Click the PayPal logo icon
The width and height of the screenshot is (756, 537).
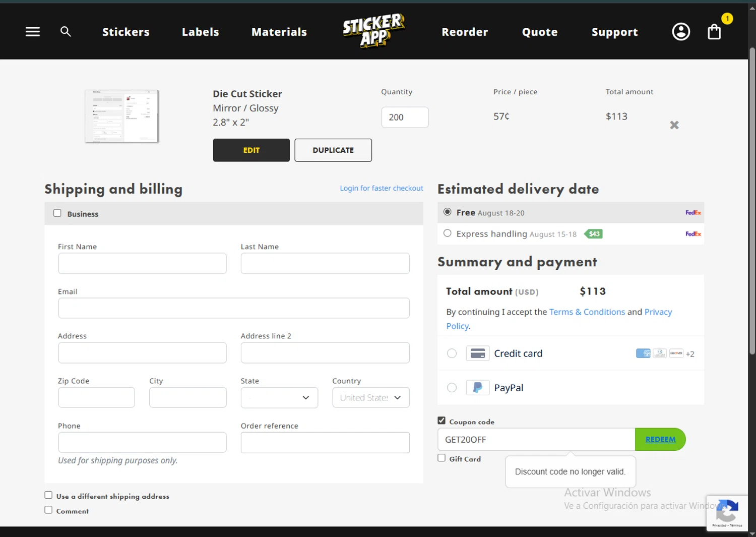pyautogui.click(x=477, y=388)
